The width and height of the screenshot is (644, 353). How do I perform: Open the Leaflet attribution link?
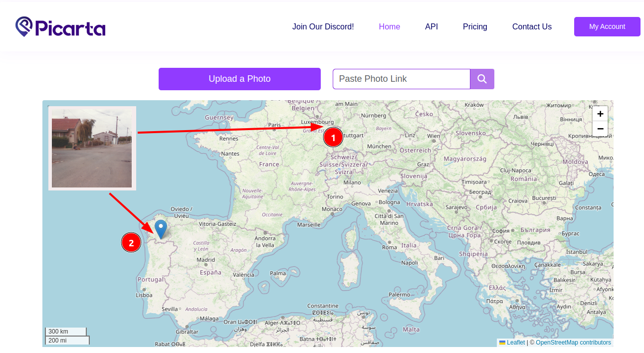point(516,343)
